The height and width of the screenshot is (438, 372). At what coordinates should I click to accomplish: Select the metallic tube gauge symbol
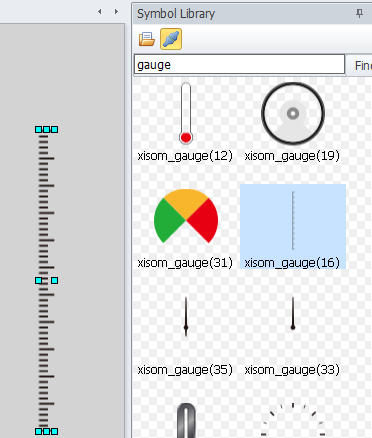[x=186, y=420]
